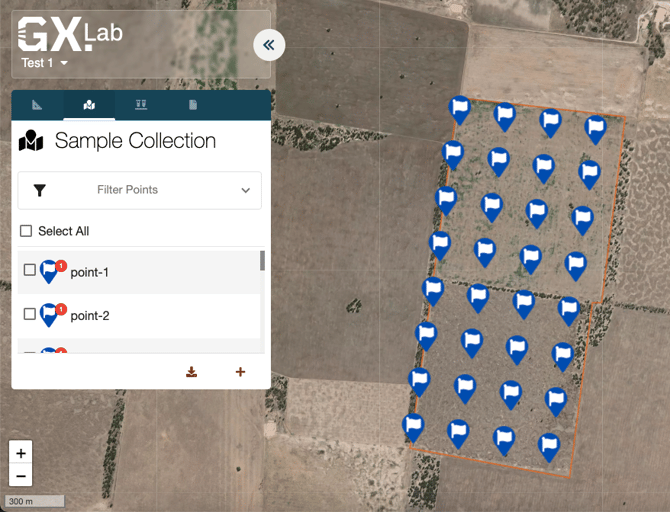Click the funnel filter icon
Image resolution: width=670 pixels, height=512 pixels.
40,190
